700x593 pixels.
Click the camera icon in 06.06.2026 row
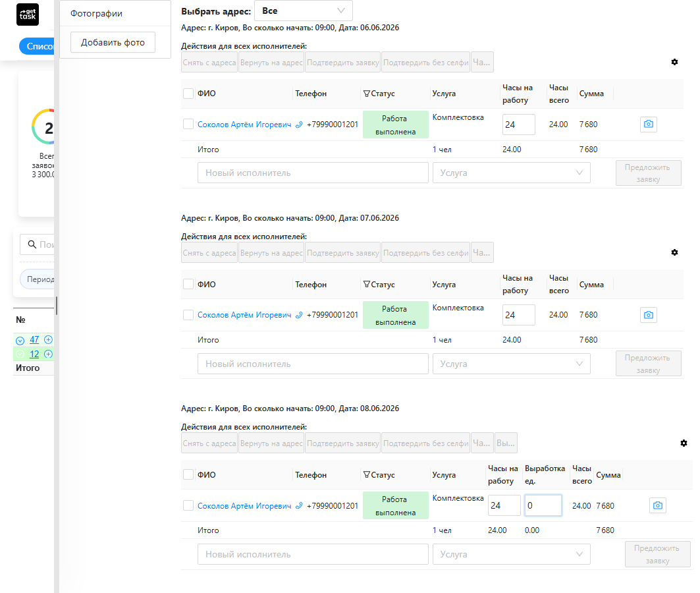pyautogui.click(x=648, y=124)
